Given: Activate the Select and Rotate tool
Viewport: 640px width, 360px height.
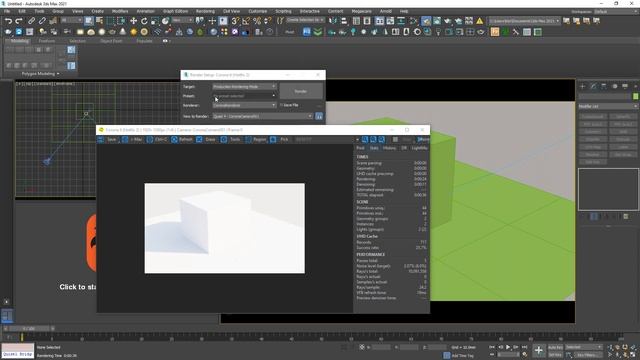Looking at the screenshot, I should tap(144, 21).
